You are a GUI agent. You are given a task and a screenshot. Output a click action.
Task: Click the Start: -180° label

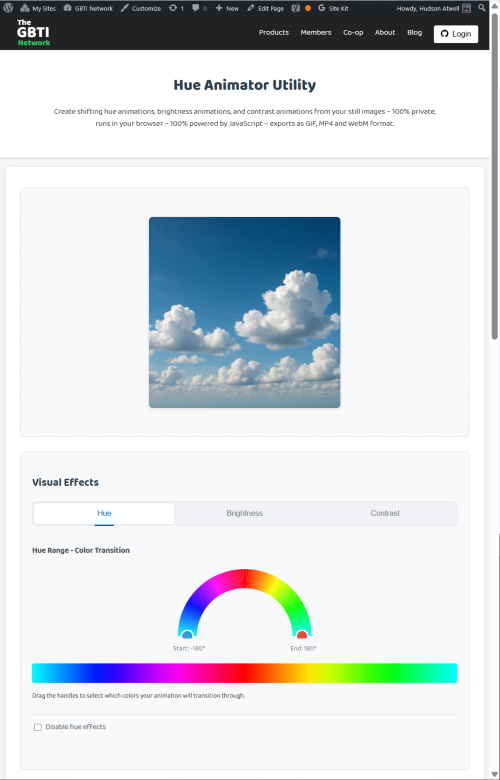pos(189,649)
